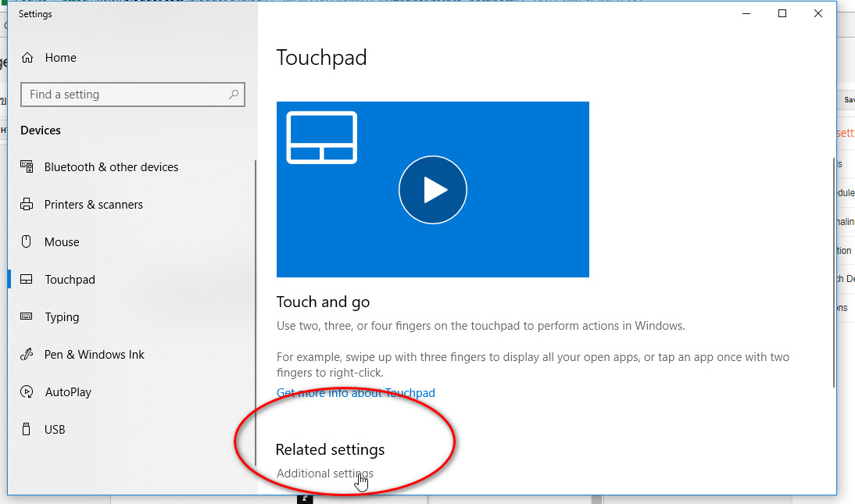Select the Pen & Windows Ink icon
The width and height of the screenshot is (855, 504).
[x=27, y=354]
